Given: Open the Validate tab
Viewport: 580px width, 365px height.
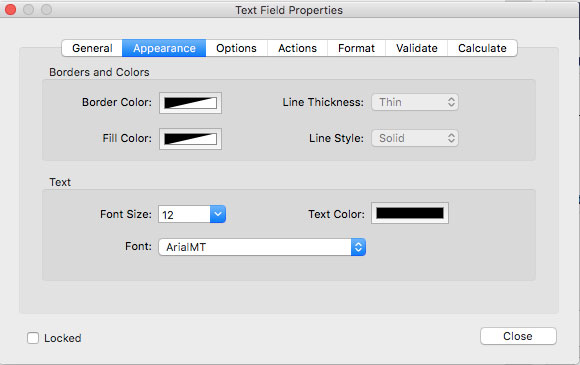Looking at the screenshot, I should click(x=417, y=48).
